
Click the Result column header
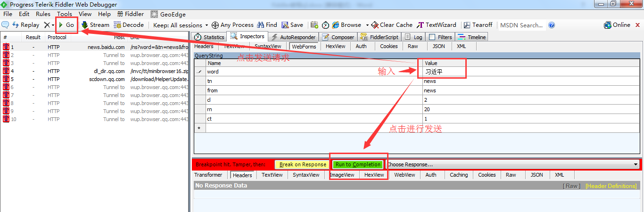click(x=33, y=37)
